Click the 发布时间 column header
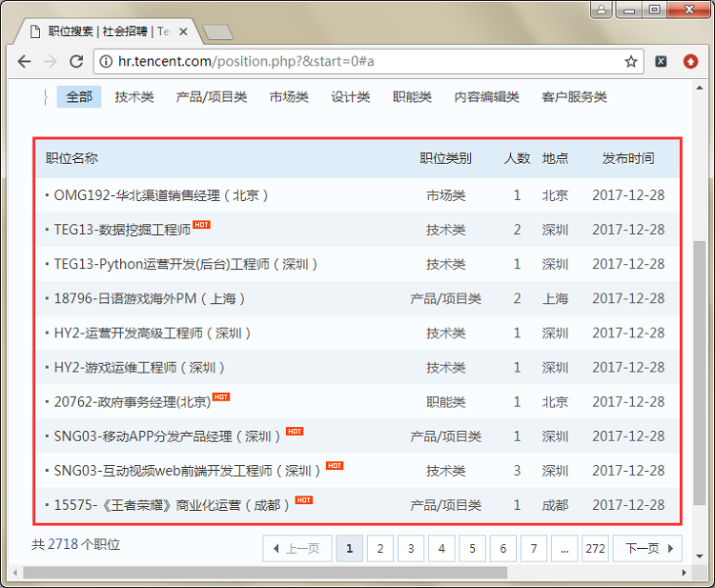Screen dimensions: 715x588 (628, 158)
